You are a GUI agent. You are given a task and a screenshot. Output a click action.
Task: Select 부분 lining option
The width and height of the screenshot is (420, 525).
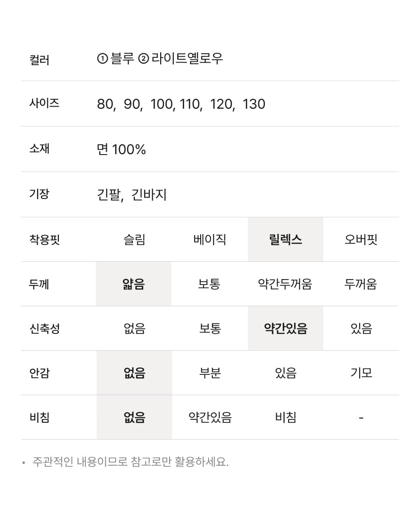click(210, 373)
